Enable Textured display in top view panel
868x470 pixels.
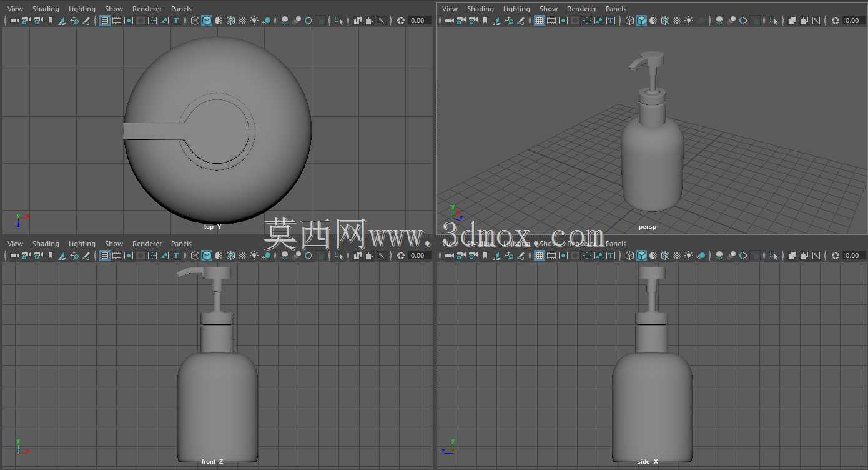pos(242,21)
